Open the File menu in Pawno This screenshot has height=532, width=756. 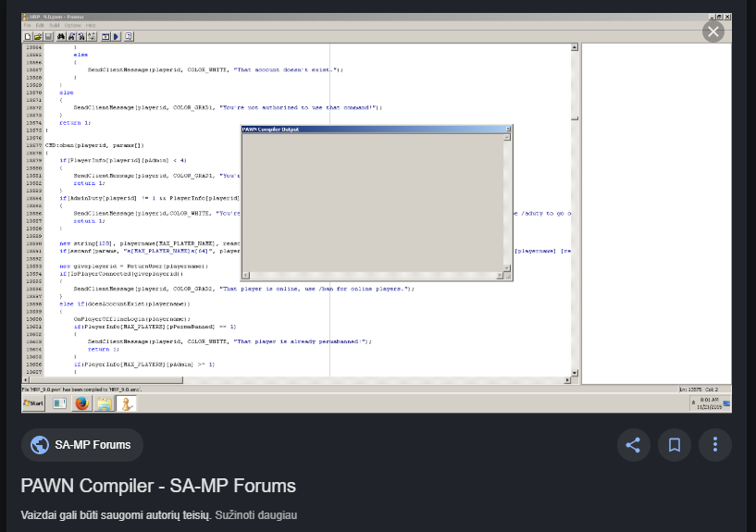click(x=28, y=26)
